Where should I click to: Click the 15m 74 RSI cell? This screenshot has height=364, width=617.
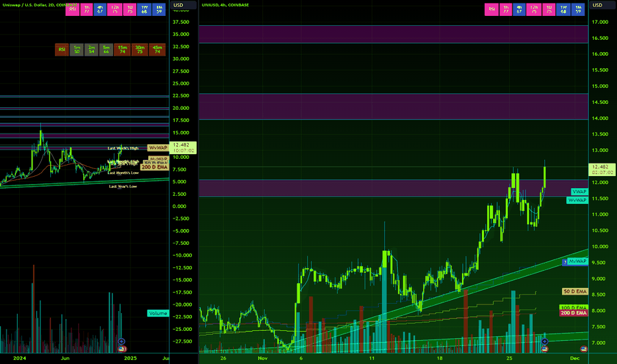(122, 50)
